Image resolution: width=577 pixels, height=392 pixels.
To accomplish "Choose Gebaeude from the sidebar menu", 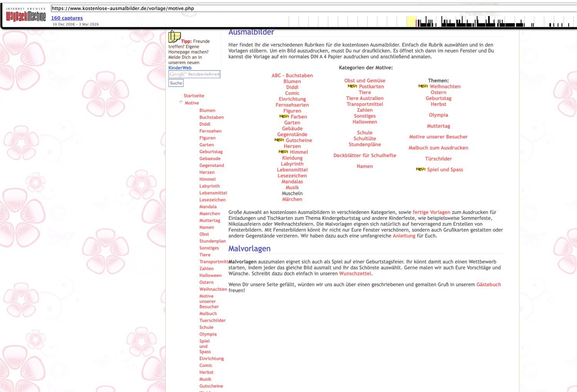I will click(x=210, y=158).
